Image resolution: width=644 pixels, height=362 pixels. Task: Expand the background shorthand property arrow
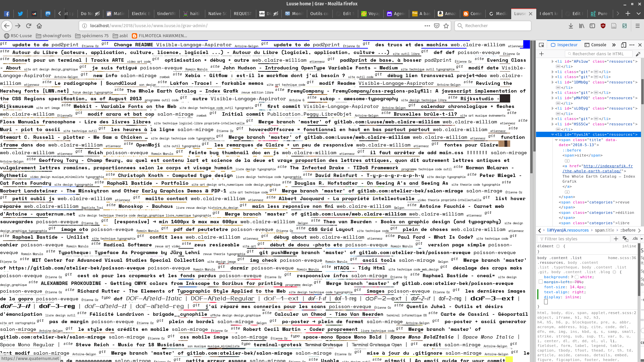[573, 277]
